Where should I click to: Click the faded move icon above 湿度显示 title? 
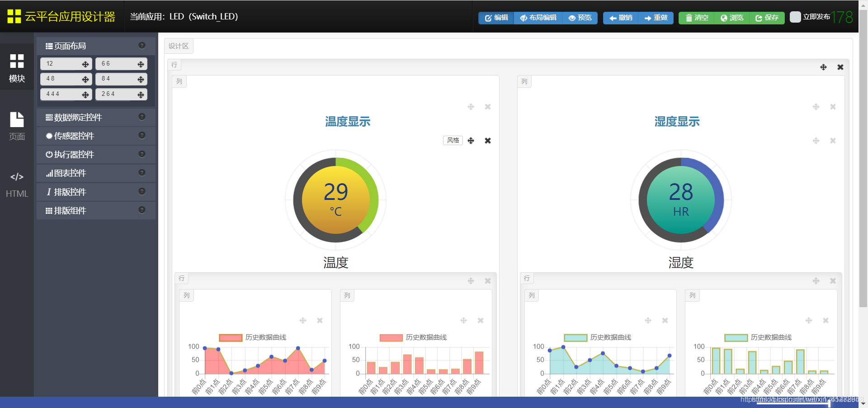click(x=816, y=107)
